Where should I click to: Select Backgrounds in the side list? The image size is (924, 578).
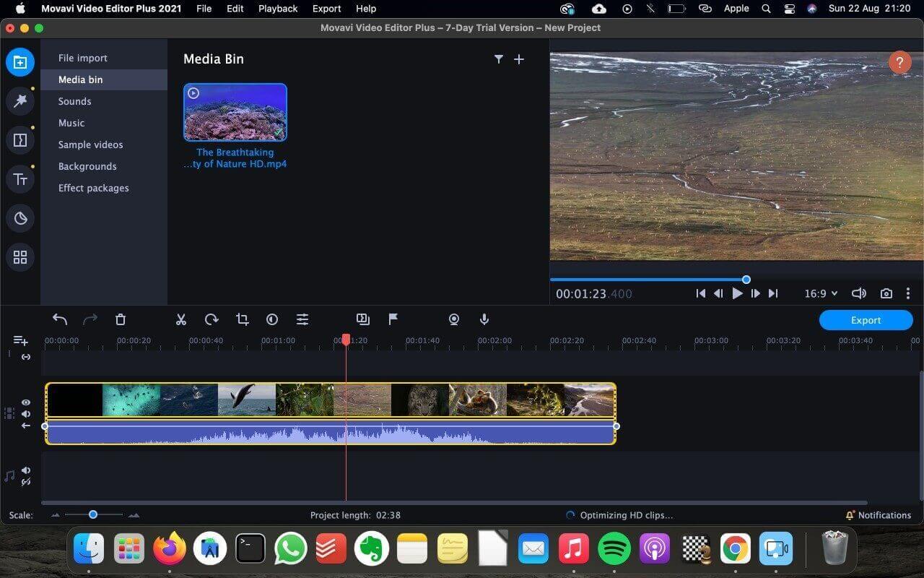(x=104, y=166)
